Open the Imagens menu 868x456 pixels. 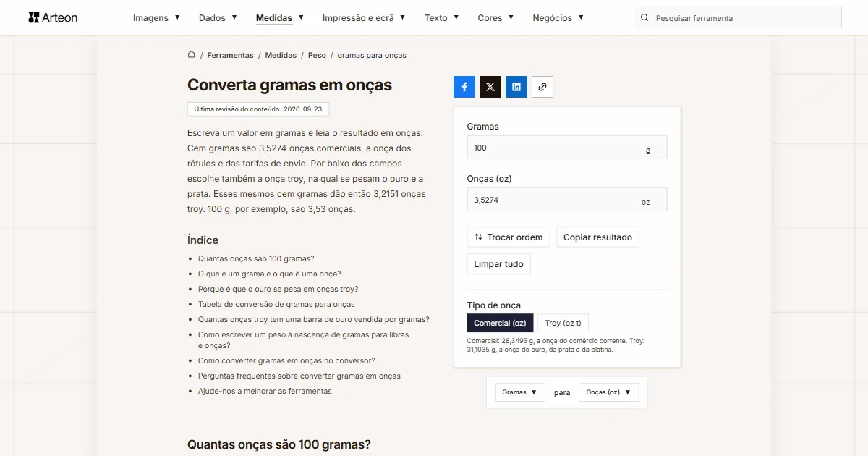(x=156, y=18)
